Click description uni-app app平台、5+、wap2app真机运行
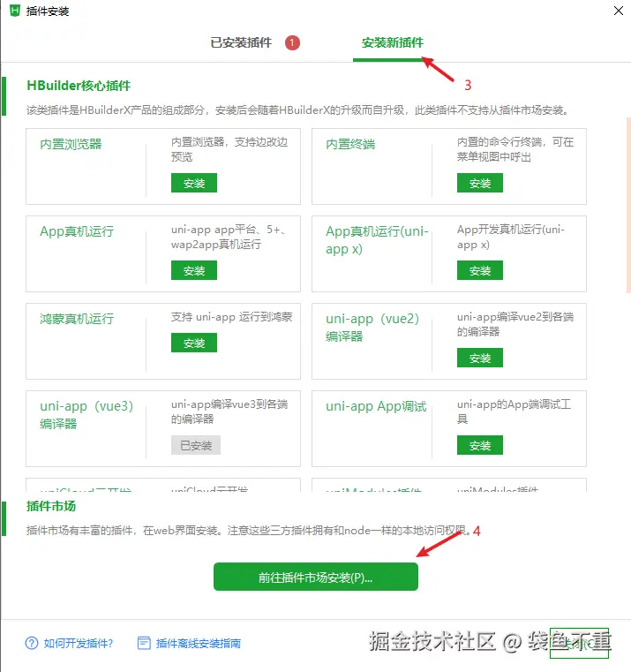 [x=229, y=237]
